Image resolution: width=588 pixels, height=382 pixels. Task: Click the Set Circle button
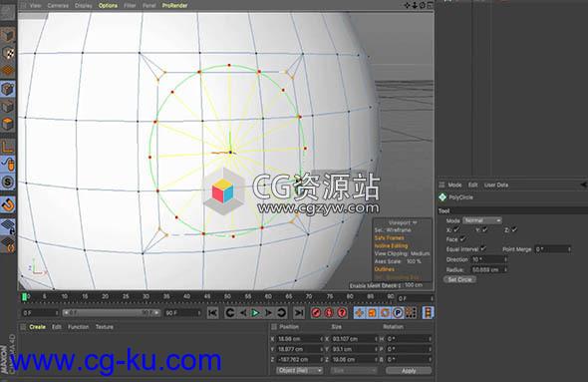pos(459,279)
